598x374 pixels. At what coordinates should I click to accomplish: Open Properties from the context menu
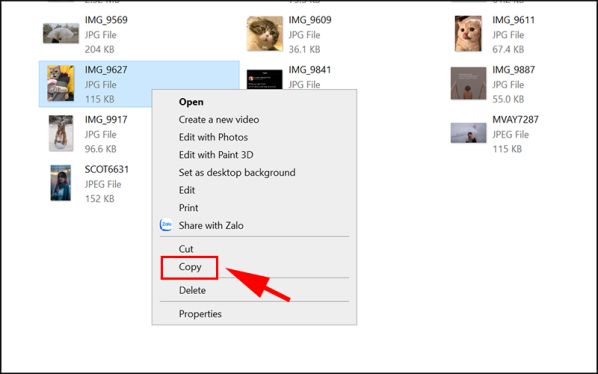coord(200,314)
